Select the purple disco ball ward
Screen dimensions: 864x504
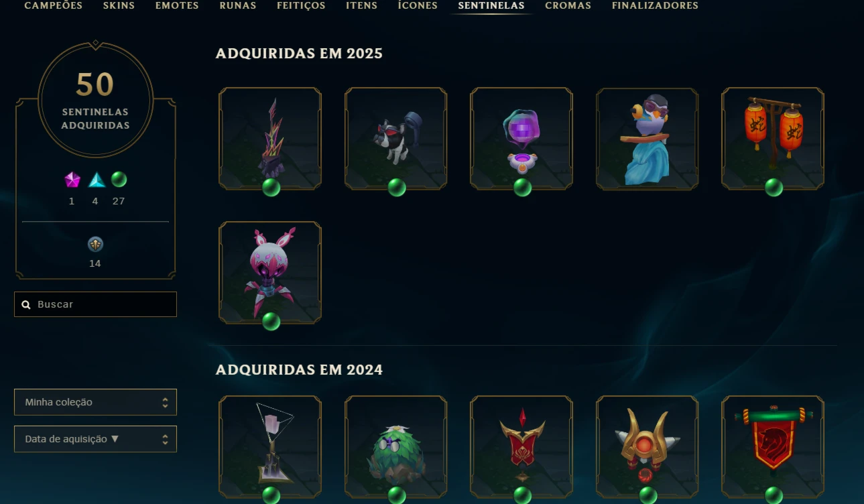click(521, 139)
